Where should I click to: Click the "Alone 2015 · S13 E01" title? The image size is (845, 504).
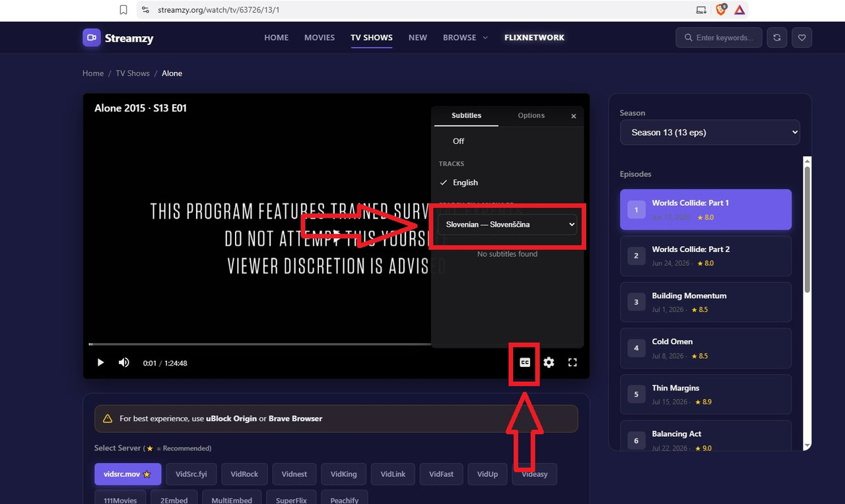141,108
